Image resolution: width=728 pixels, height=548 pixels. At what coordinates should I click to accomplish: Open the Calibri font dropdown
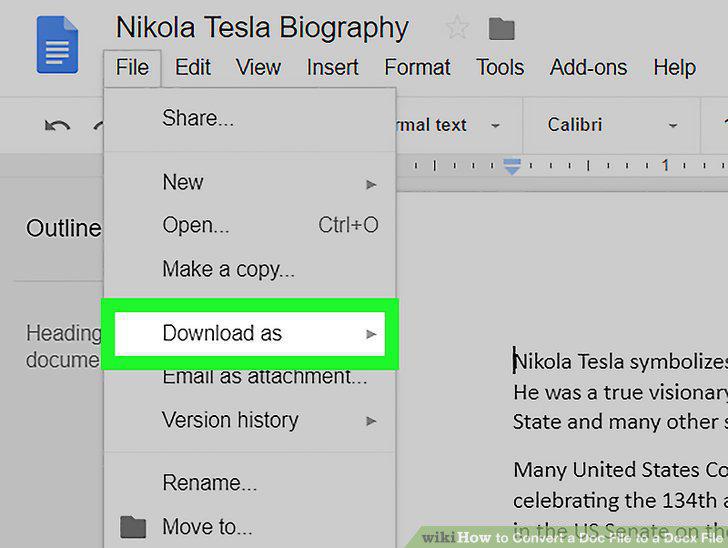[612, 125]
